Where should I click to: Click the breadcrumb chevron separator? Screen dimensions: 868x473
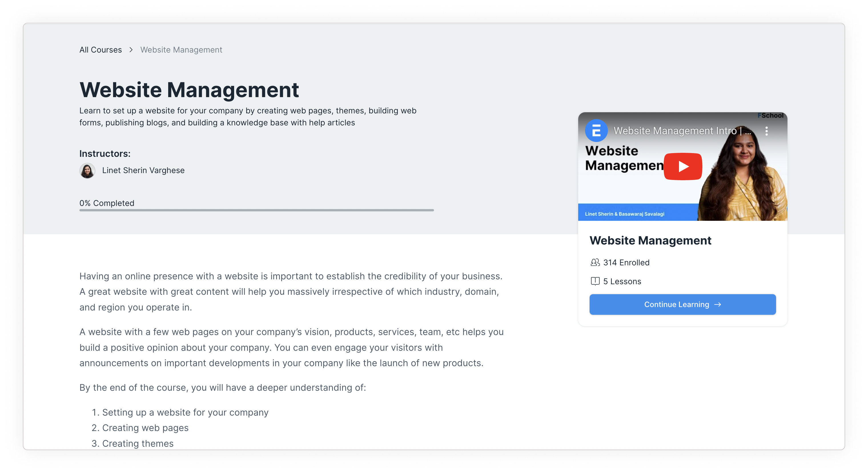click(131, 50)
